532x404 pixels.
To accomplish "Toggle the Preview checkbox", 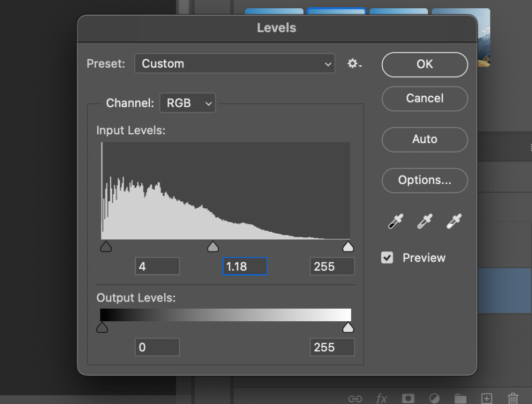I will pos(387,258).
